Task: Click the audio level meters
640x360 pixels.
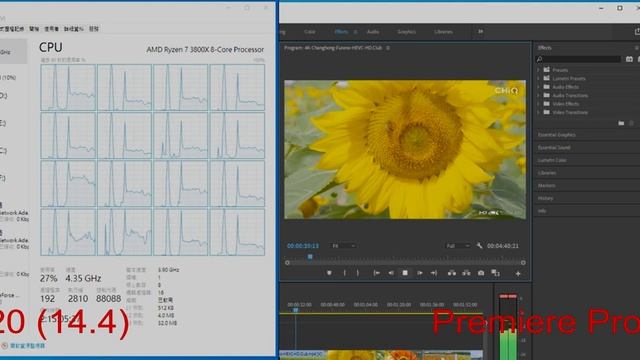Action: coord(508,327)
